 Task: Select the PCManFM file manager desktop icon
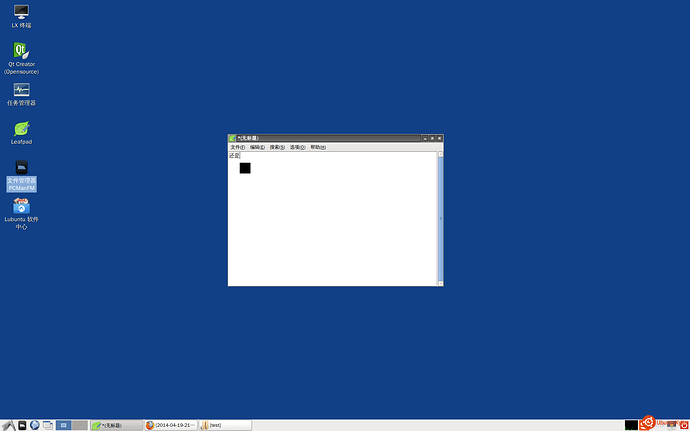(21, 176)
